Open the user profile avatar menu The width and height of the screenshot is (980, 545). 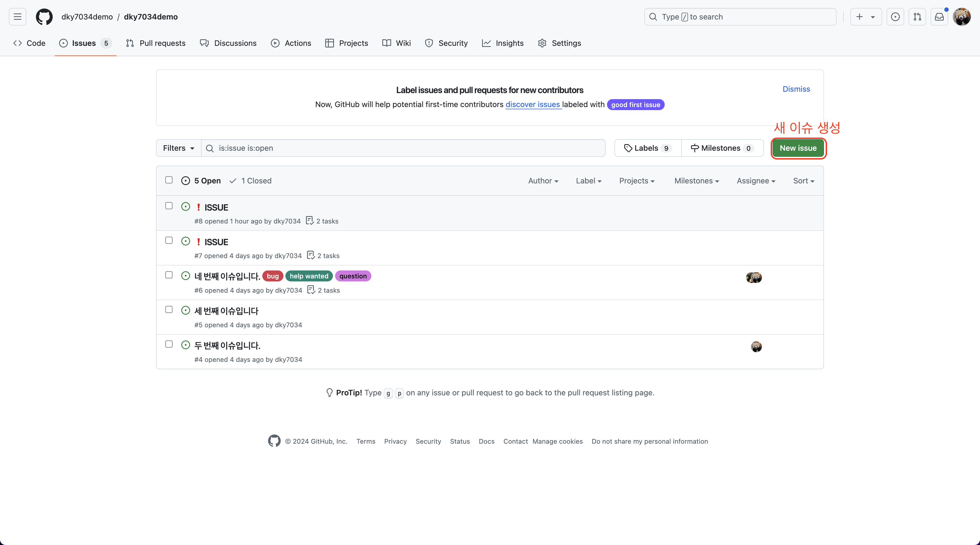(961, 17)
